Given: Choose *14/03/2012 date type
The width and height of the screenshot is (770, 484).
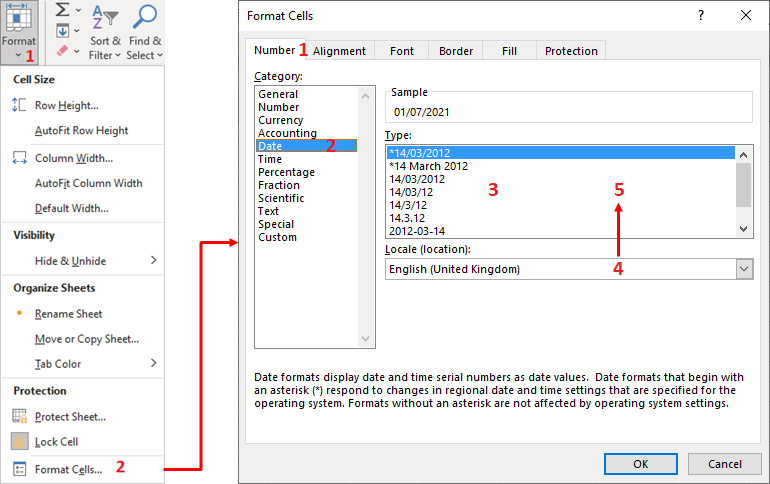Looking at the screenshot, I should [561, 153].
